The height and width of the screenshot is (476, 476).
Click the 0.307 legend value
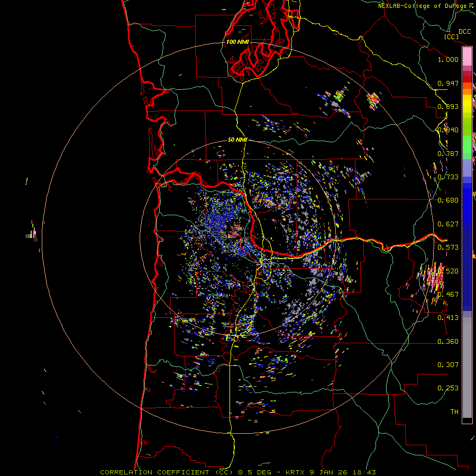click(x=448, y=364)
